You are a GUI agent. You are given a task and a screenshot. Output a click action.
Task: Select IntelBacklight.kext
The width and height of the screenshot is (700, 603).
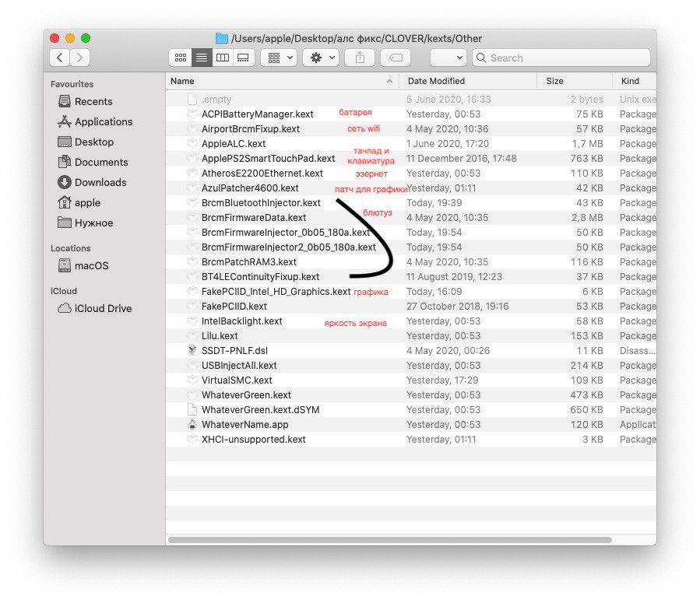[410, 321]
